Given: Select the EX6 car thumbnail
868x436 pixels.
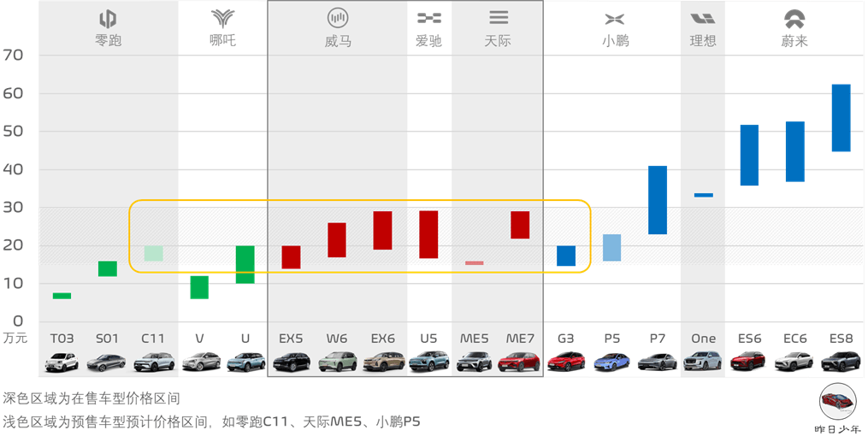Looking at the screenshot, I should click(384, 362).
